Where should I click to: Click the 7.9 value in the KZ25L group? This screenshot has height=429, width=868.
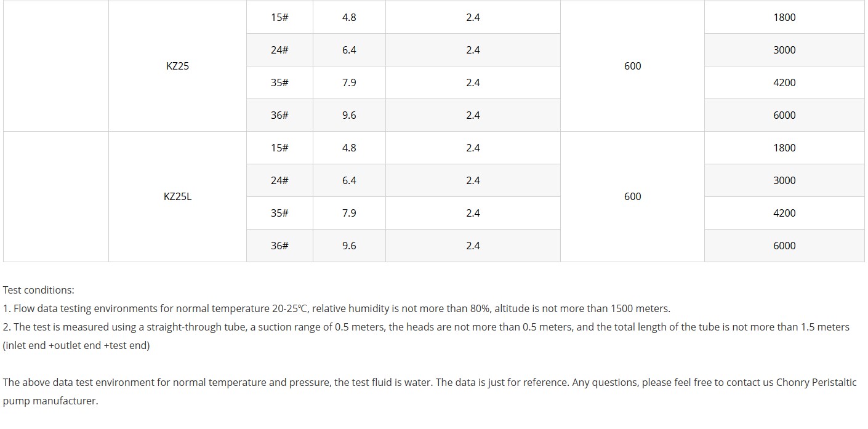349,213
